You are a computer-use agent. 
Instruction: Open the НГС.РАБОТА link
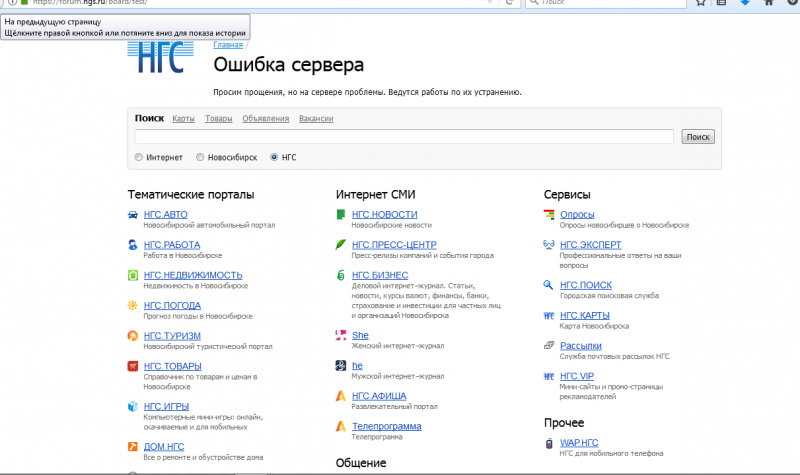[172, 245]
